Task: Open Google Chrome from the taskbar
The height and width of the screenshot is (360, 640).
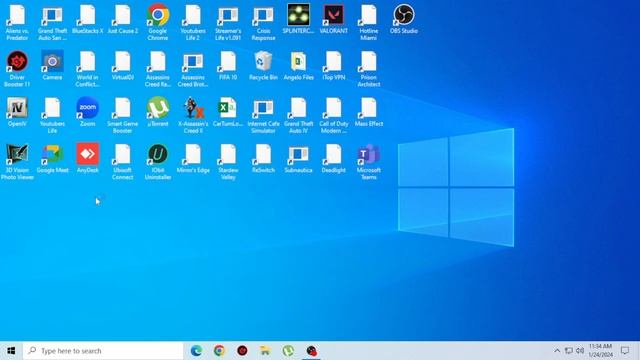Action: point(219,351)
